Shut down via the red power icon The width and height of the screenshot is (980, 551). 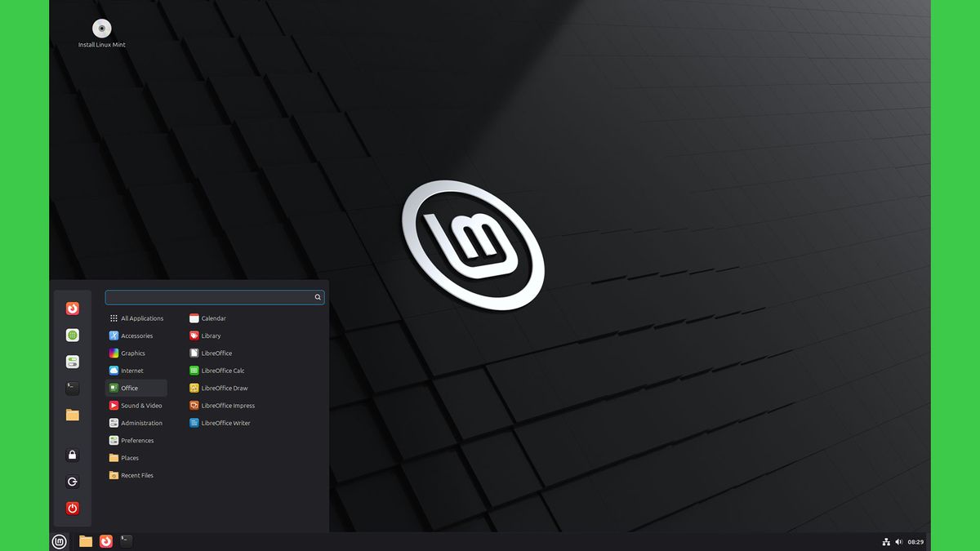click(x=72, y=508)
